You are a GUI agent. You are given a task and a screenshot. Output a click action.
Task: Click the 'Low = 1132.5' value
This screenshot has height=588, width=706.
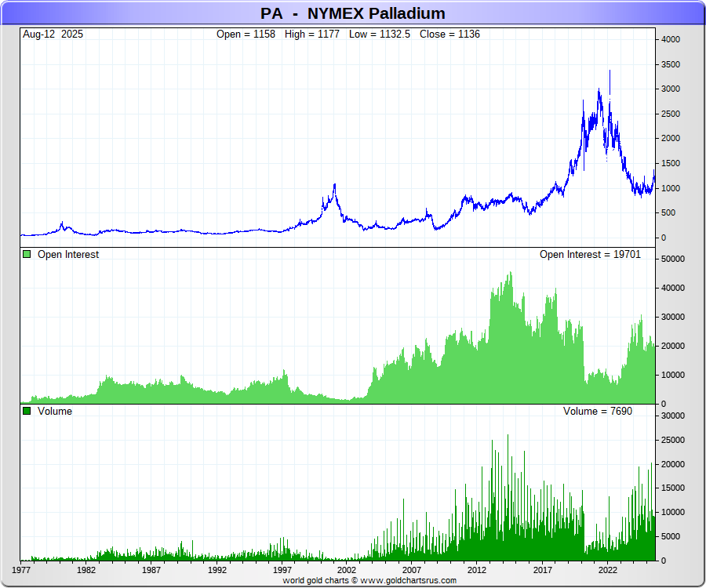coord(380,34)
